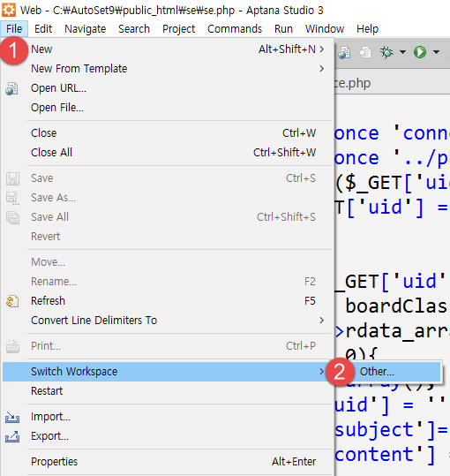The image size is (450, 476).
Task: Click the green Run button icon
Action: (x=420, y=52)
